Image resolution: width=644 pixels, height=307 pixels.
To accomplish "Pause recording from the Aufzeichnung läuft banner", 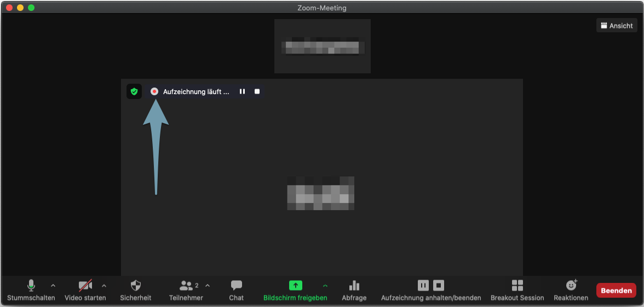I will (x=242, y=91).
